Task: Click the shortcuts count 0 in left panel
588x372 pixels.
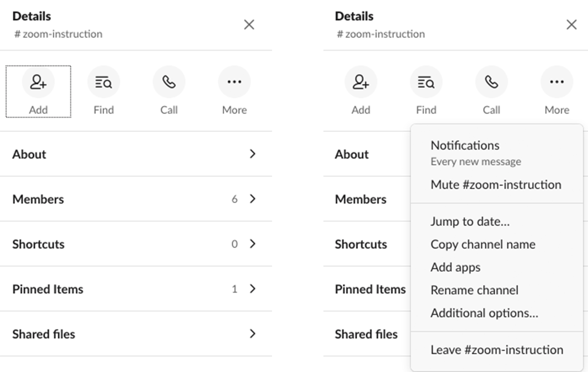Action: coord(234,244)
